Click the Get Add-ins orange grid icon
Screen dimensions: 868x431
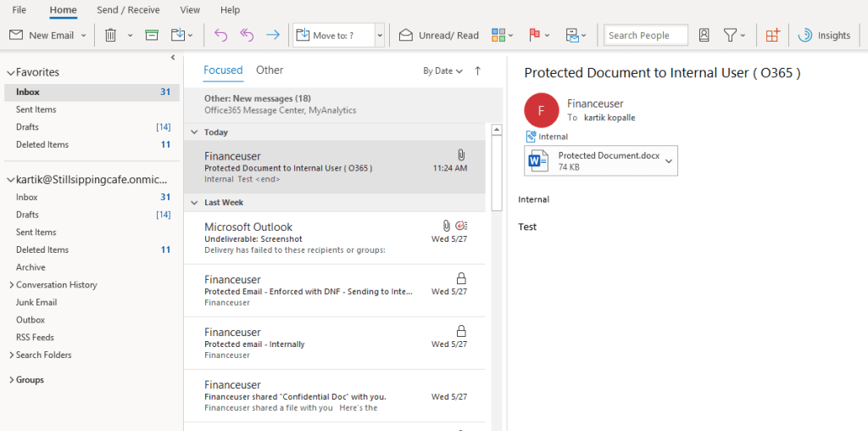click(x=773, y=36)
